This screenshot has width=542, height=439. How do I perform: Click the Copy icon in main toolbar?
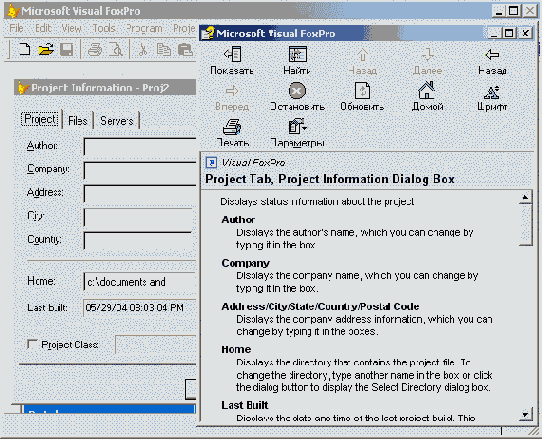click(163, 49)
